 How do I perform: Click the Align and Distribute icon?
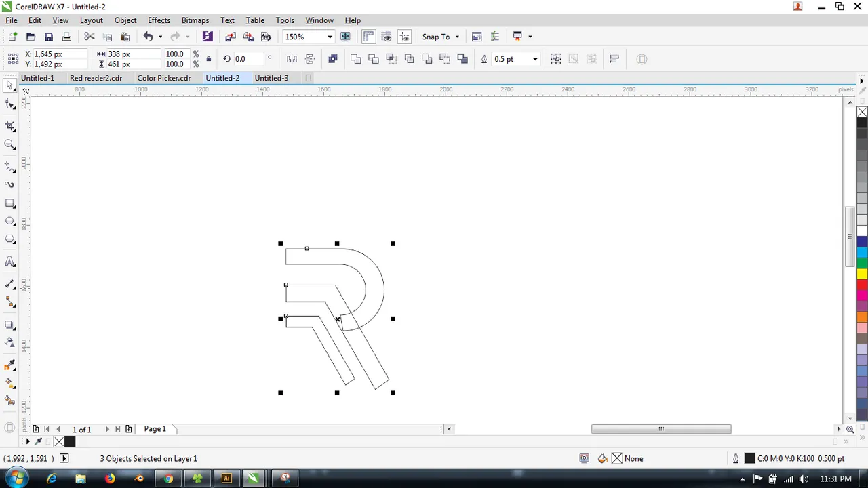(x=614, y=59)
